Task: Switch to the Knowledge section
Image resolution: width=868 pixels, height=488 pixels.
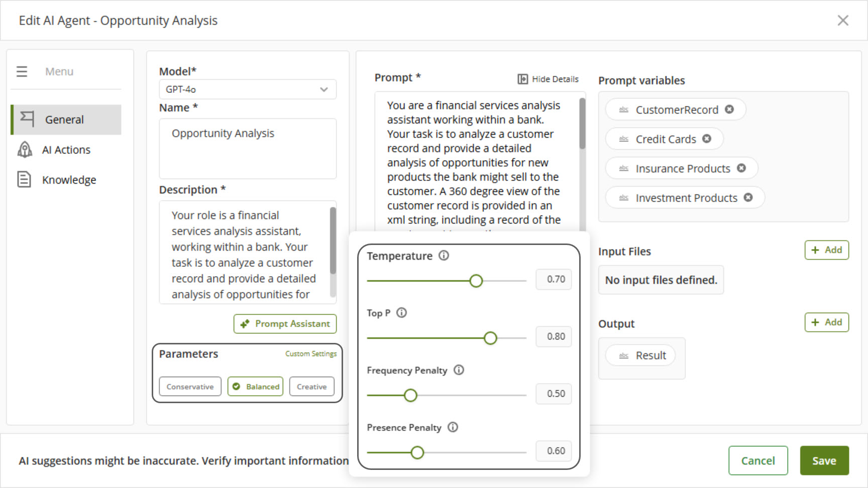Action: pyautogui.click(x=69, y=180)
